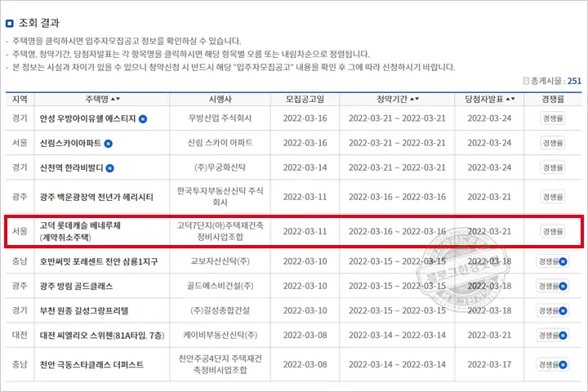Sort the list by 청약기간 header
Image resolution: width=588 pixels, height=392 pixels.
tap(398, 99)
